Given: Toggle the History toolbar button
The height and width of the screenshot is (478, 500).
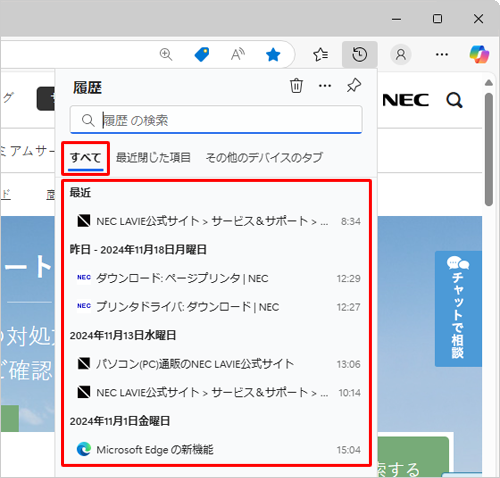Looking at the screenshot, I should coord(360,54).
